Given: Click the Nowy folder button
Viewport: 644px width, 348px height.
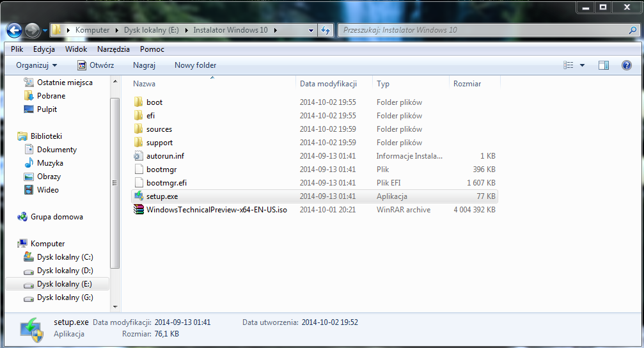Looking at the screenshot, I should coord(195,65).
